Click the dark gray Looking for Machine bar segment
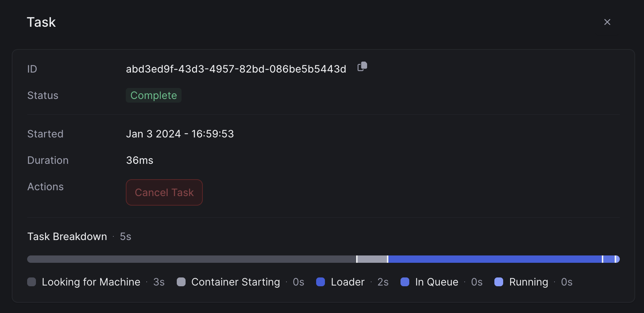The height and width of the screenshot is (313, 644). pyautogui.click(x=191, y=259)
